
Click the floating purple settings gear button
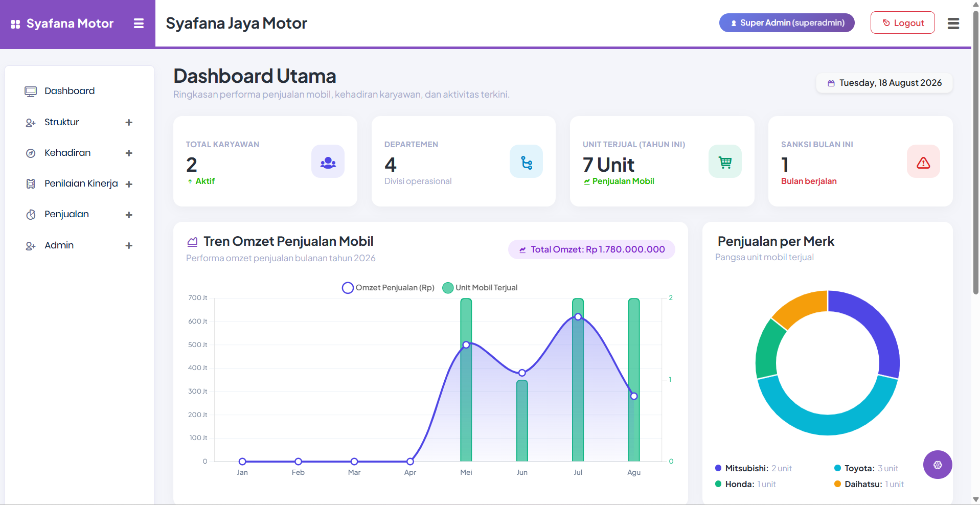click(x=938, y=465)
